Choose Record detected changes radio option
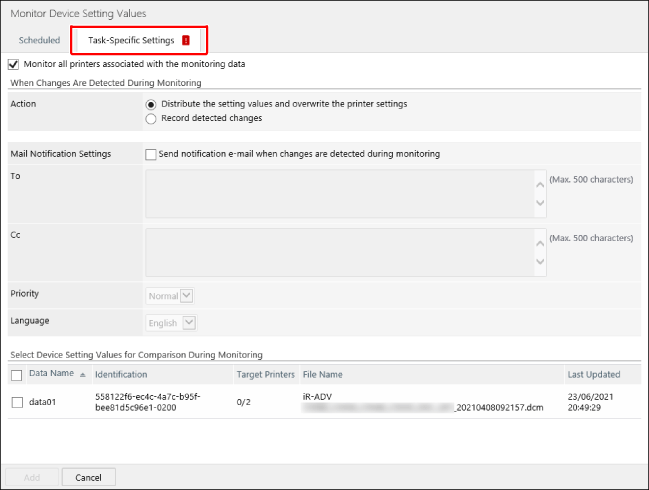 pyautogui.click(x=151, y=118)
